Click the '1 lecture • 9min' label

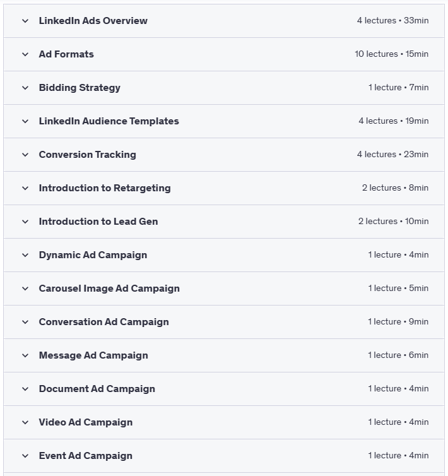coord(398,322)
